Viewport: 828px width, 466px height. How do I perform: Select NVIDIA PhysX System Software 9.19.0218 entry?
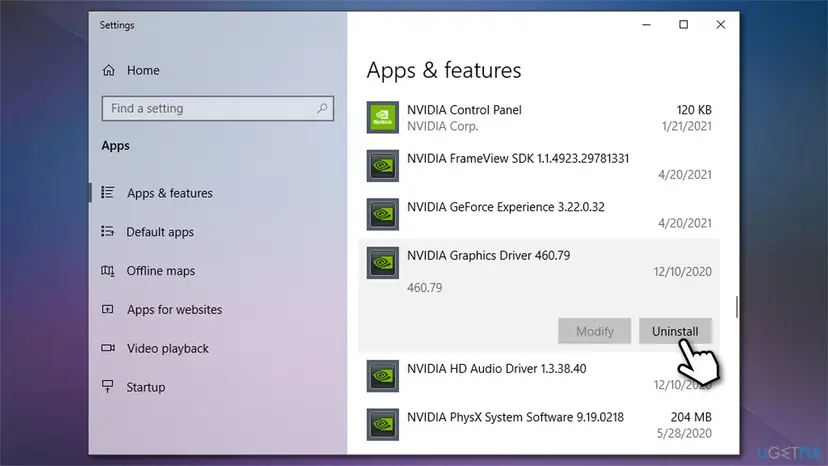(x=515, y=417)
